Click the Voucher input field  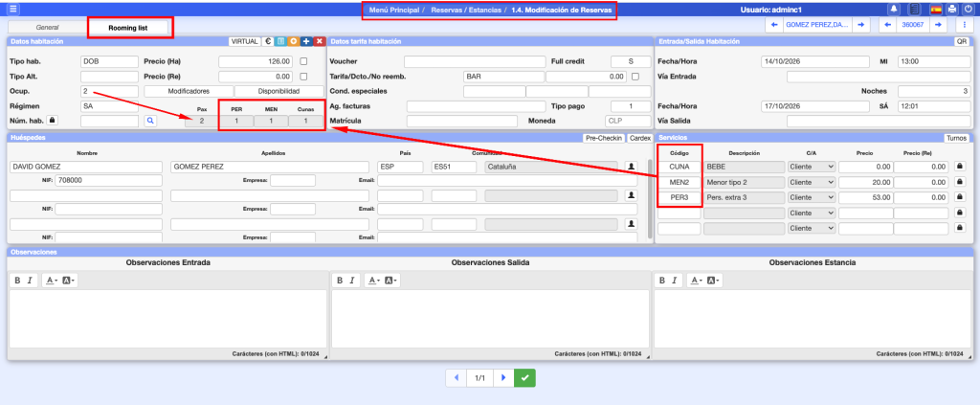click(475, 61)
